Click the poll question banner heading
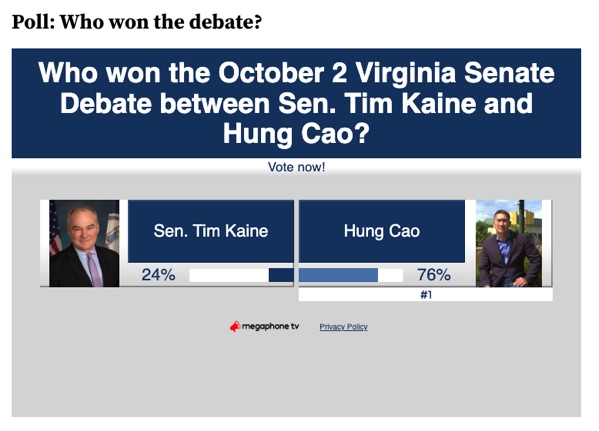Image resolution: width=599 pixels, height=431 pixels. [296, 103]
